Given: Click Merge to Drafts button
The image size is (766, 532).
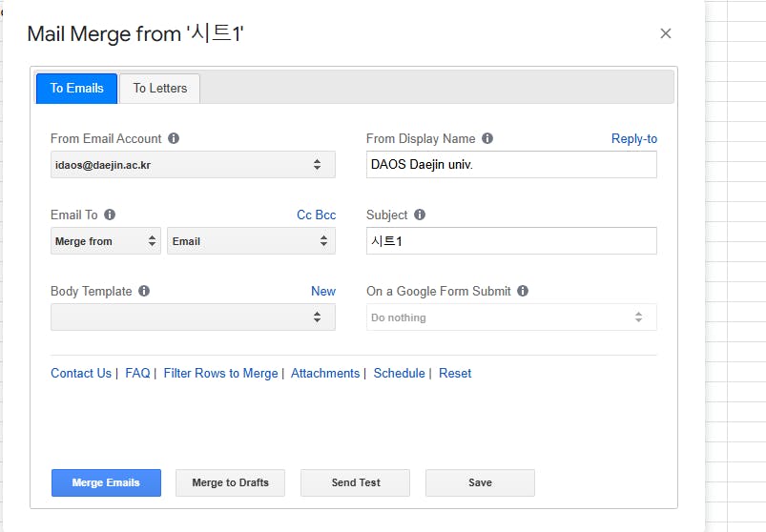Looking at the screenshot, I should 230,482.
